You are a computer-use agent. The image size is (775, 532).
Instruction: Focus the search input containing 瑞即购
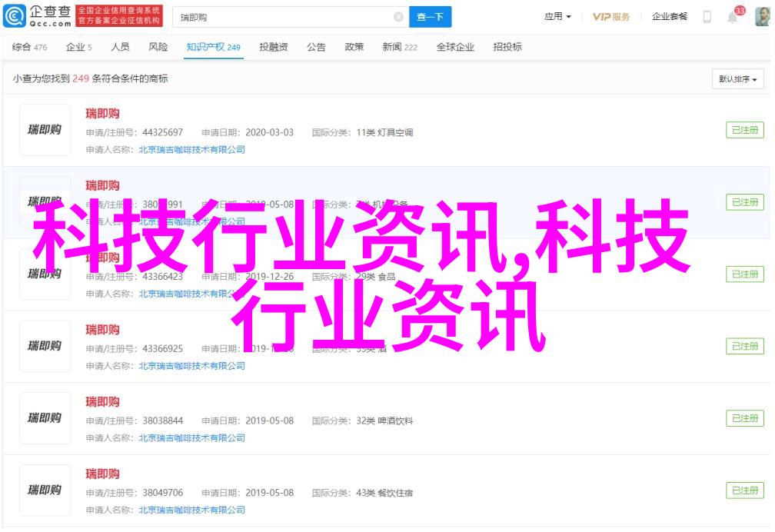pos(284,17)
